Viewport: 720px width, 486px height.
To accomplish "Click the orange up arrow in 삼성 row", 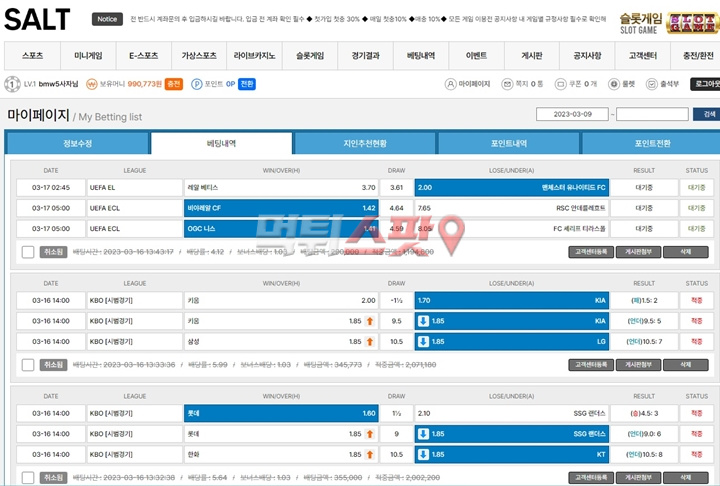I will pyautogui.click(x=370, y=342).
